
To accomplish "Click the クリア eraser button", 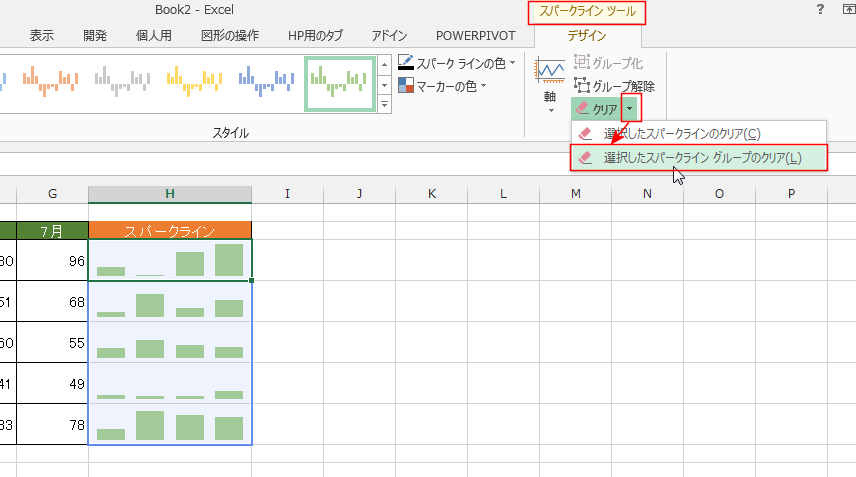I will [x=596, y=109].
